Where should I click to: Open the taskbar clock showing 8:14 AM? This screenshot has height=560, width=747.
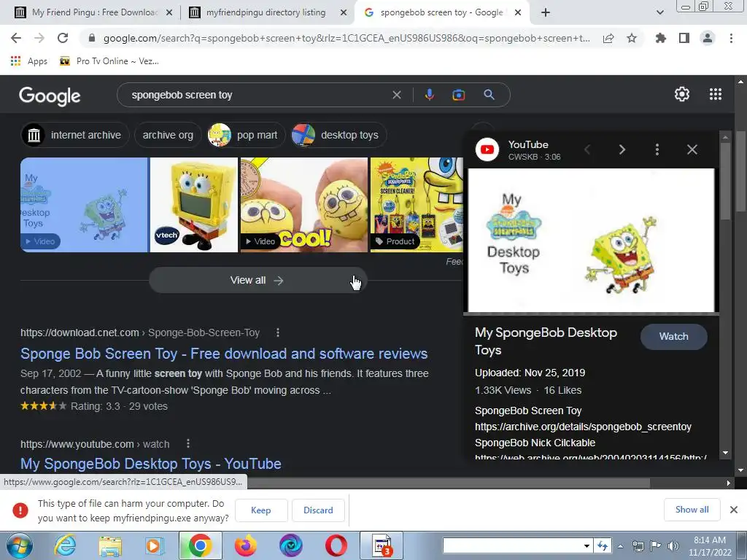(x=710, y=546)
